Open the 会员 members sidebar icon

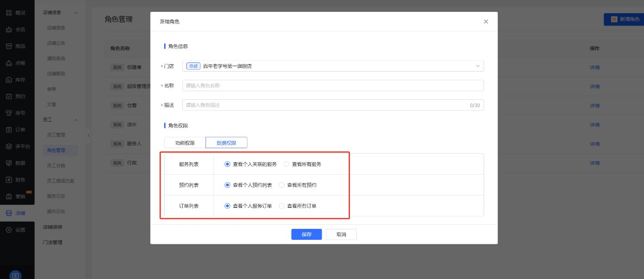[x=9, y=30]
